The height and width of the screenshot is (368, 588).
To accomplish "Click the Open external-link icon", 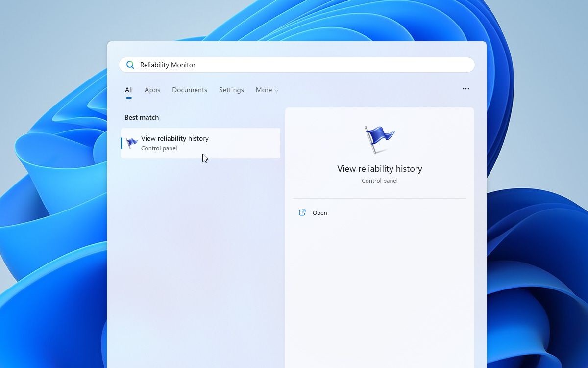I will click(302, 213).
